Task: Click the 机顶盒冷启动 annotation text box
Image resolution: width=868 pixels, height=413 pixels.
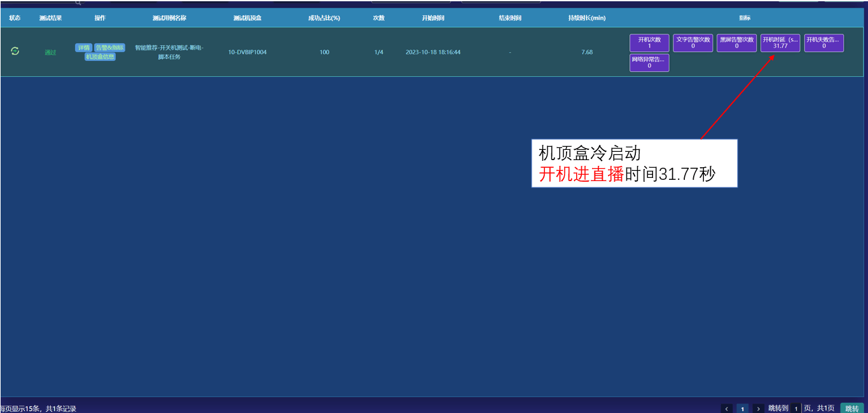Action: click(x=634, y=163)
